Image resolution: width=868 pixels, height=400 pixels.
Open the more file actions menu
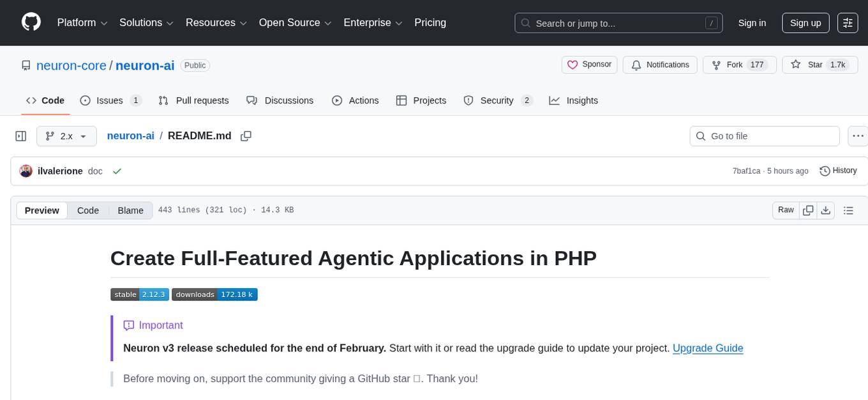tap(858, 136)
